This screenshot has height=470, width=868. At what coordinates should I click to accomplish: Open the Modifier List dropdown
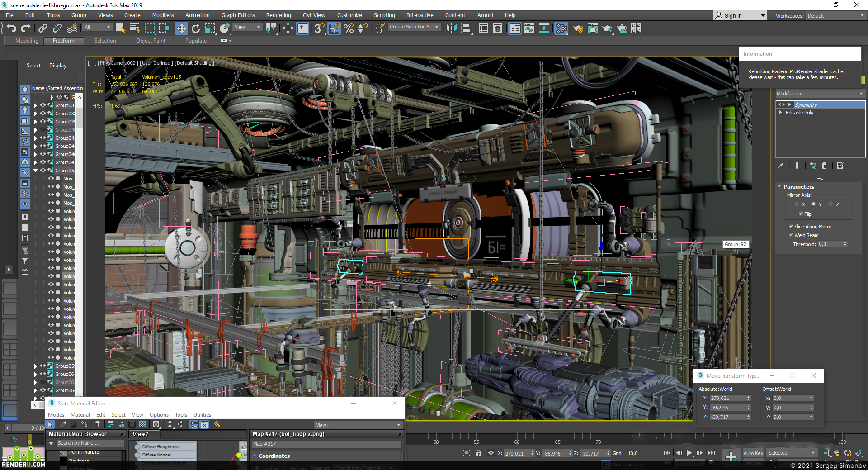[820, 94]
